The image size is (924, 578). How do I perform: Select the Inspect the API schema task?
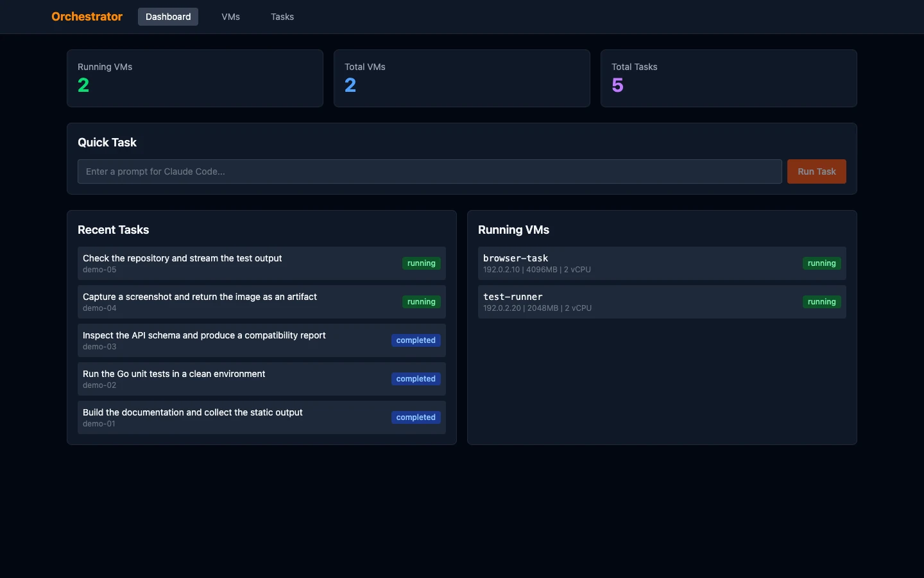point(262,340)
